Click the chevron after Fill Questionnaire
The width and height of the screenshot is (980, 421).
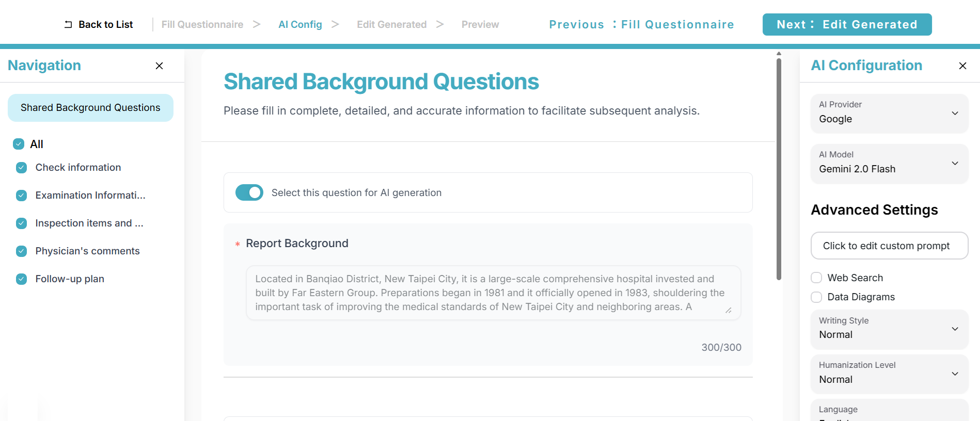point(257,24)
